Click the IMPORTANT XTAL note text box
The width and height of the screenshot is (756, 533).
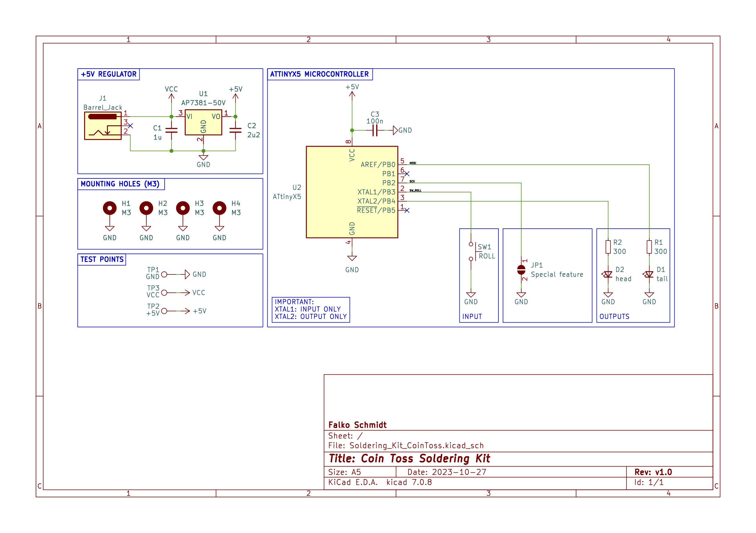click(x=311, y=309)
